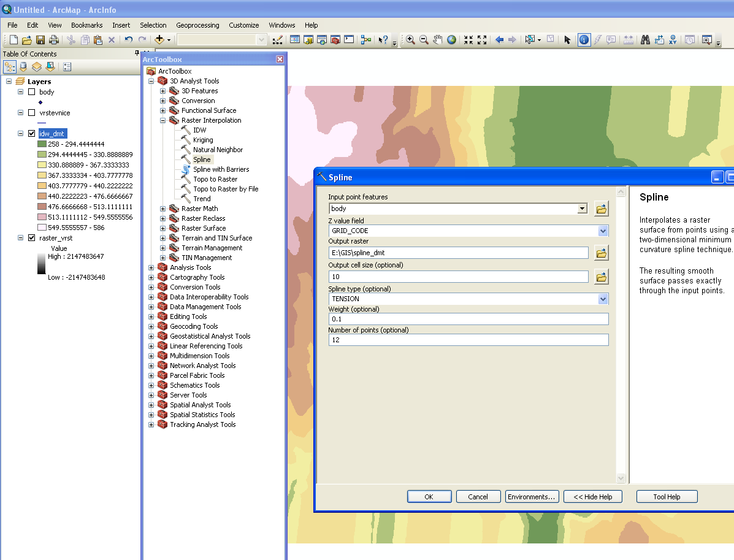Open the Python window icon

point(349,40)
